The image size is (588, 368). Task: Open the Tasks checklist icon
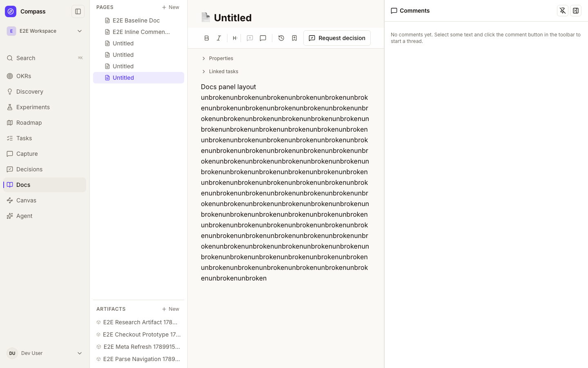[x=10, y=138]
